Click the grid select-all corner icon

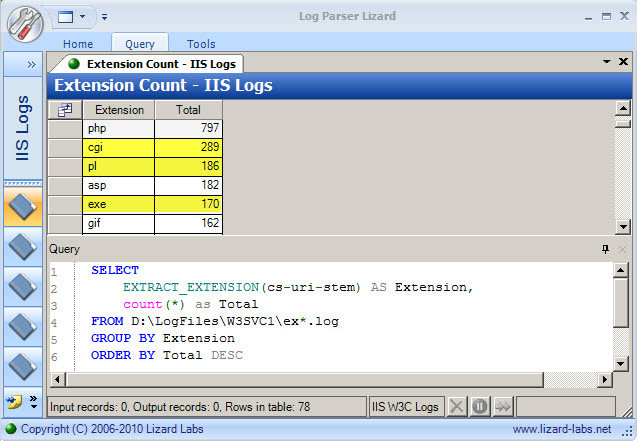(65, 110)
